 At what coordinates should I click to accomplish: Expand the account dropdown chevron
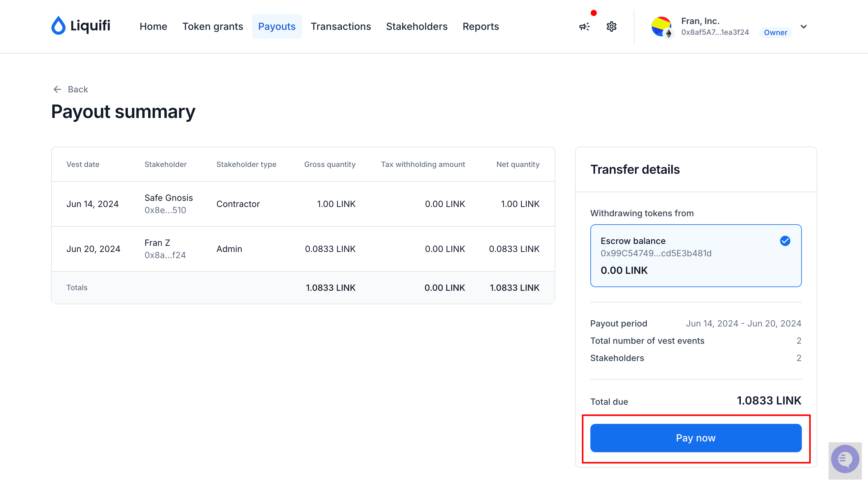pyautogui.click(x=804, y=27)
